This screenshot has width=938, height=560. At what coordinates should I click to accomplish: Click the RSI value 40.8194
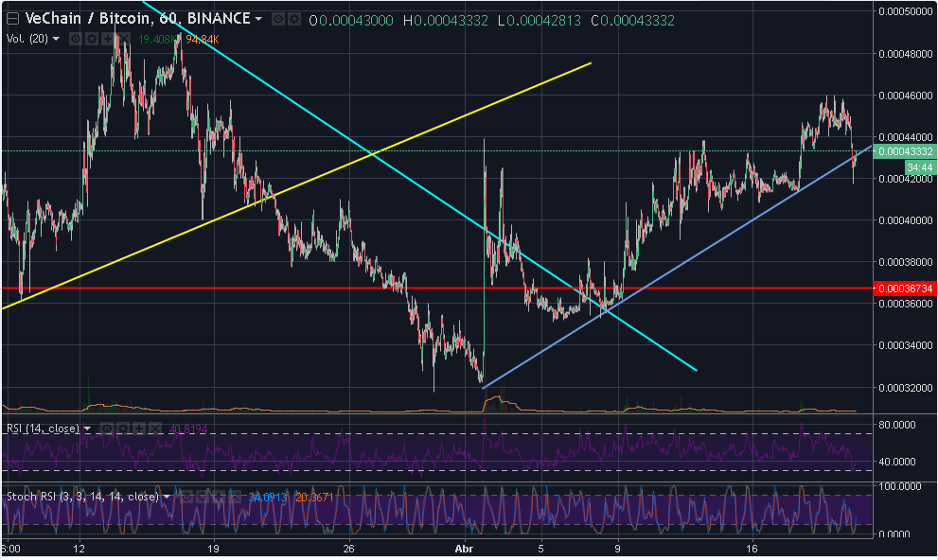(187, 429)
